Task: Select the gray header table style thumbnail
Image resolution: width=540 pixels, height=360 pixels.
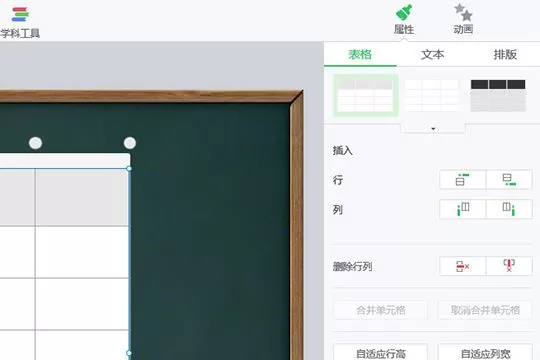Action: click(x=365, y=96)
